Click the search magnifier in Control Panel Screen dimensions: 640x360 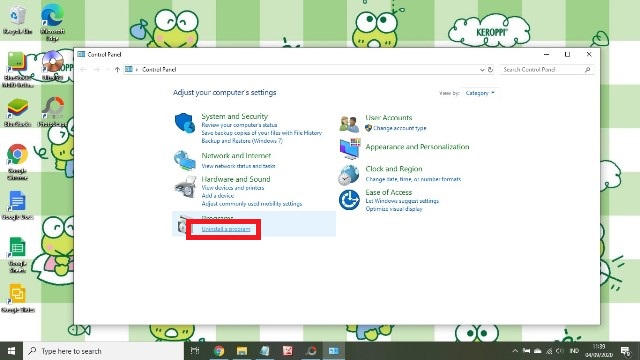[x=587, y=70]
